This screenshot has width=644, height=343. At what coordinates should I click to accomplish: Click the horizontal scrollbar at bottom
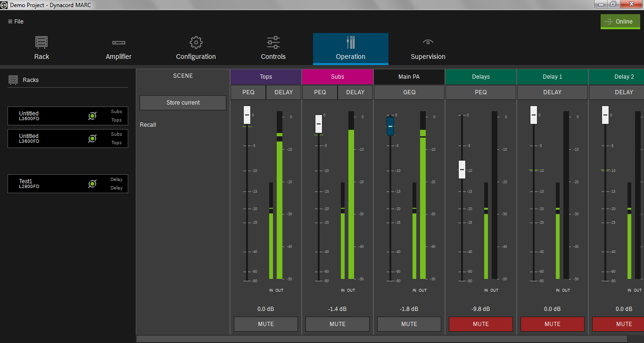point(382,339)
